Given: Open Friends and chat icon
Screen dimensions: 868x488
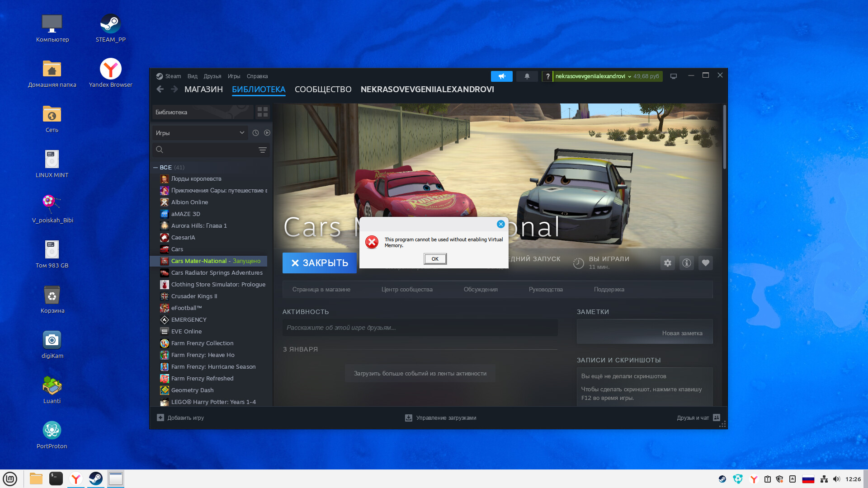Looking at the screenshot, I should [x=716, y=418].
